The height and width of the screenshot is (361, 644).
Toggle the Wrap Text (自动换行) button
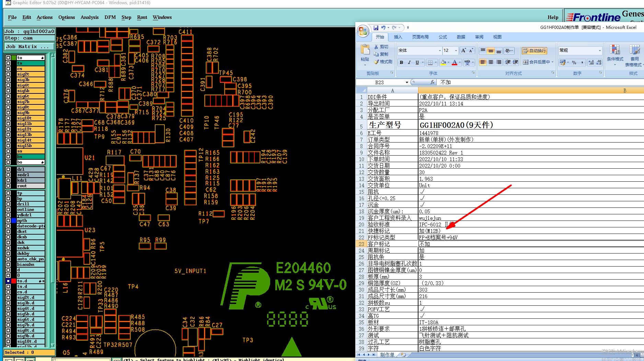pyautogui.click(x=534, y=51)
